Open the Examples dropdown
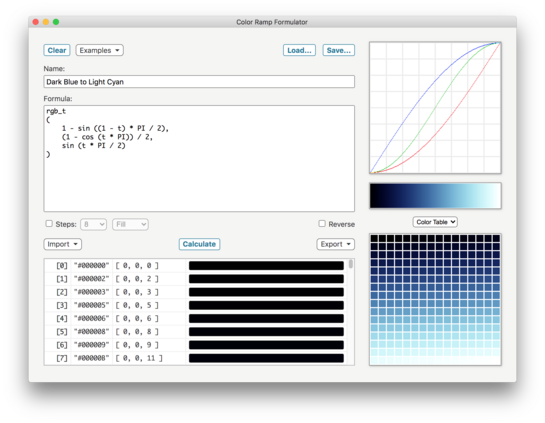The height and width of the screenshot is (423, 545). coord(99,50)
